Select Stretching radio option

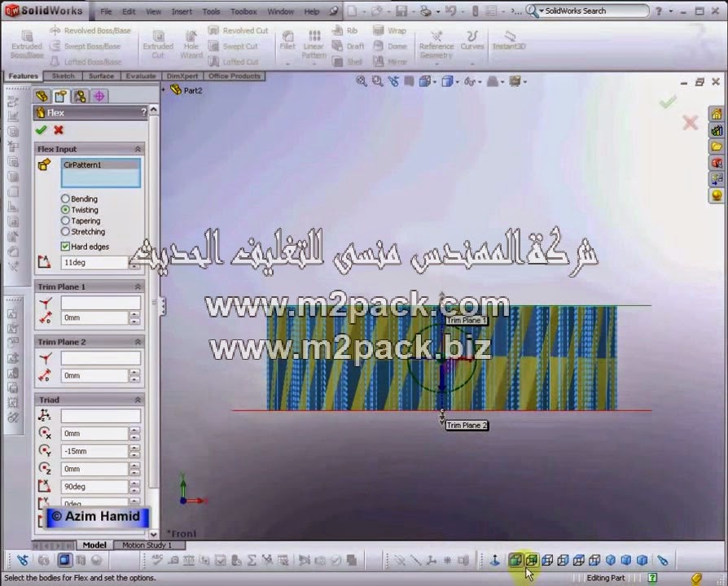click(65, 231)
